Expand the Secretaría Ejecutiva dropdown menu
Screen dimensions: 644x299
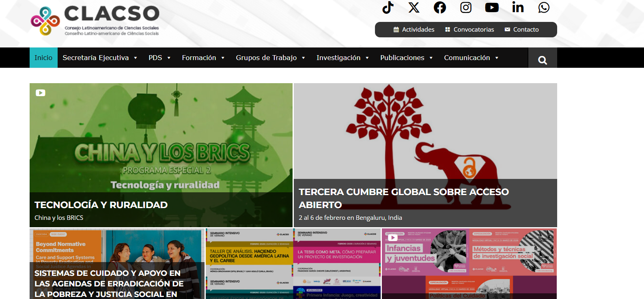point(100,58)
